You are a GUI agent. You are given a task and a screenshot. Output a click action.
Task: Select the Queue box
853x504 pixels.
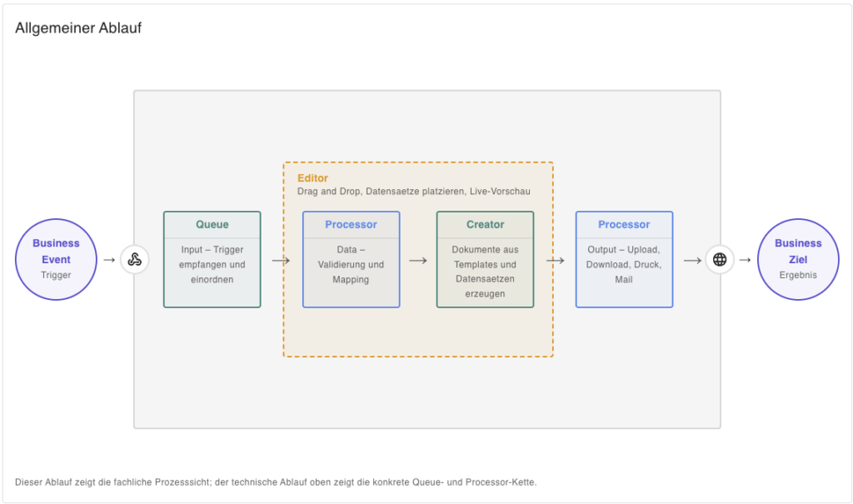tap(212, 260)
